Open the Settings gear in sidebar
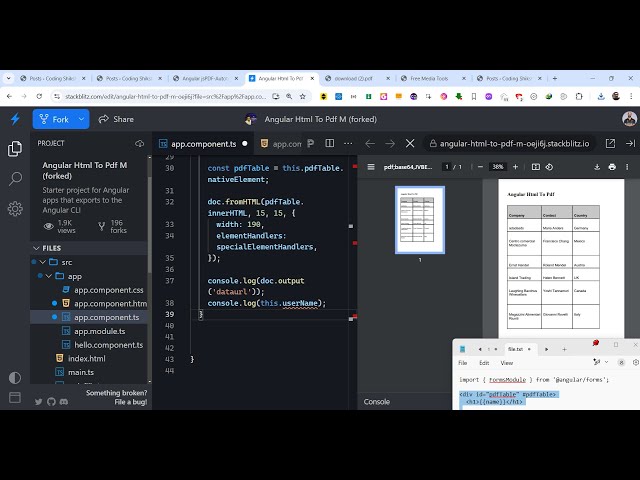This screenshot has height=480, width=640. 15,209
